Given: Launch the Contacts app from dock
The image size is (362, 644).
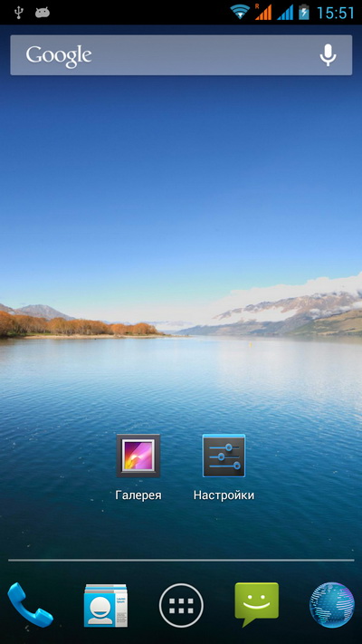Looking at the screenshot, I should coord(106,605).
